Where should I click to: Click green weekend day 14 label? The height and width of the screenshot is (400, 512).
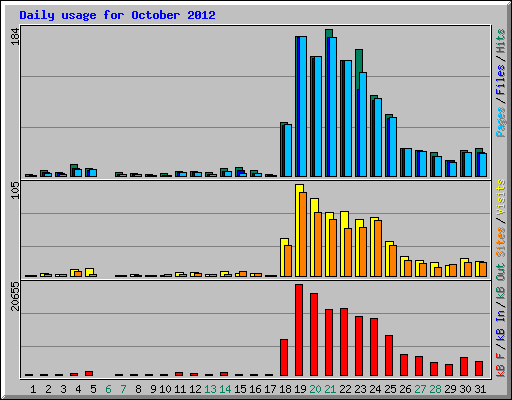(225, 389)
